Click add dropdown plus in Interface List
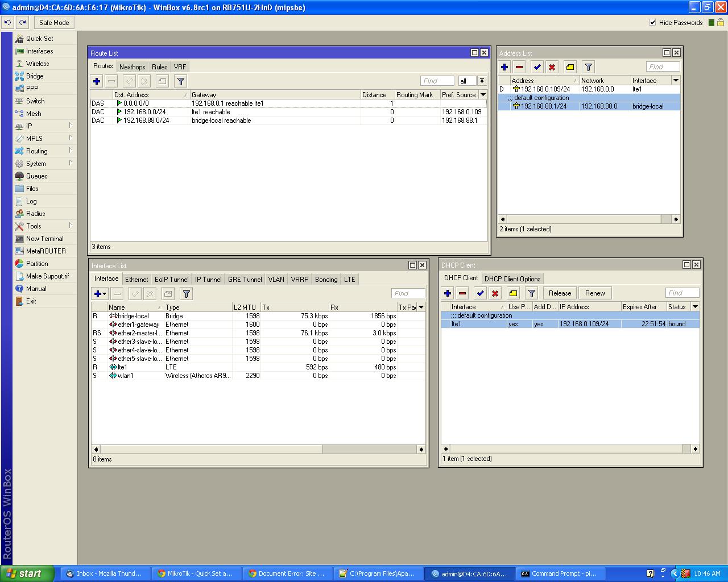 point(100,294)
